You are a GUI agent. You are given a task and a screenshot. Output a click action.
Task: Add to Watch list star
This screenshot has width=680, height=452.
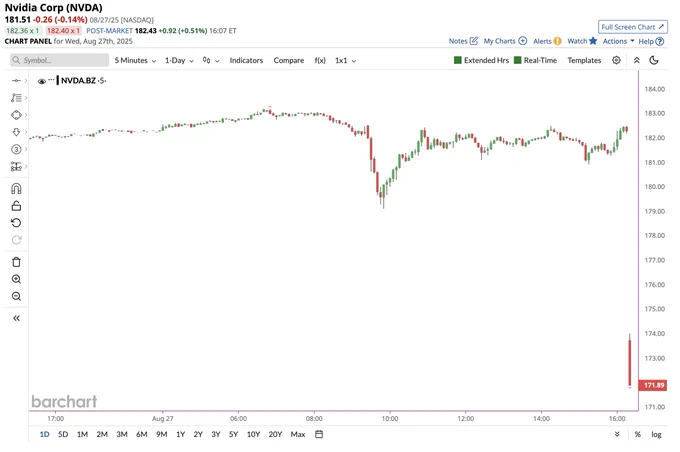pos(582,41)
